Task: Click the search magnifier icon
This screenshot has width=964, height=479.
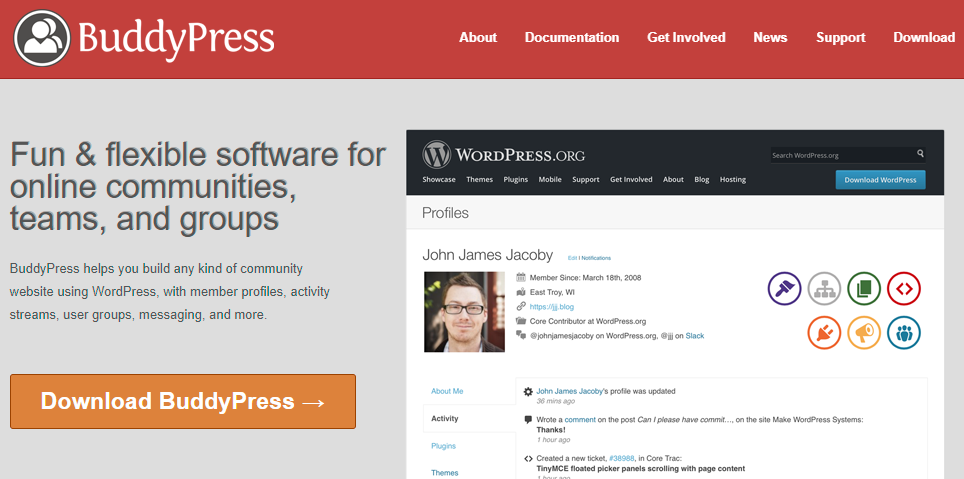Action: click(920, 154)
